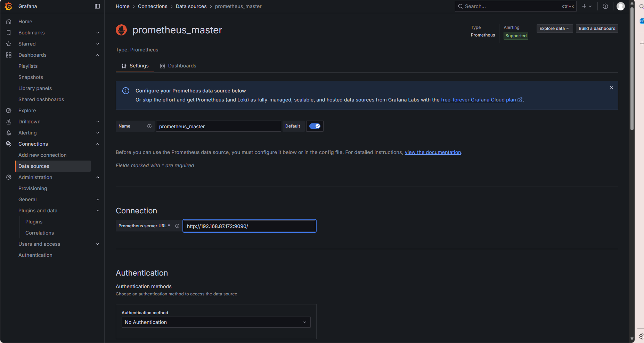This screenshot has height=343, width=644.
Task: Click info icon beside Prometheus server URL
Action: click(177, 226)
